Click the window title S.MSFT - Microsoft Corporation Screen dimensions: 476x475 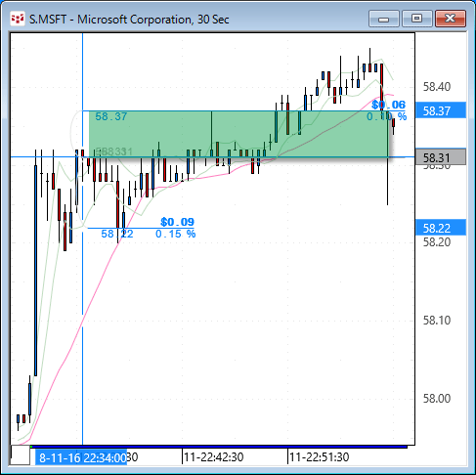tap(129, 20)
